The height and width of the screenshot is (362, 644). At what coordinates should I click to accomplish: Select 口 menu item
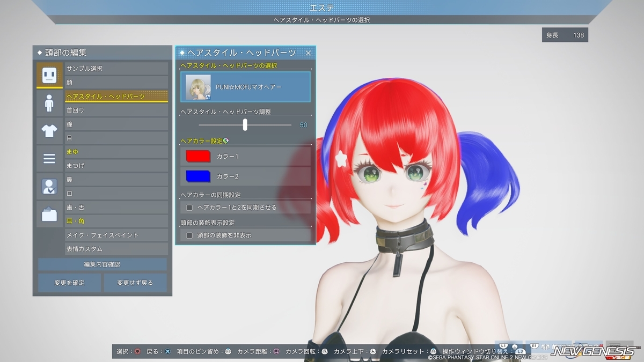(116, 194)
